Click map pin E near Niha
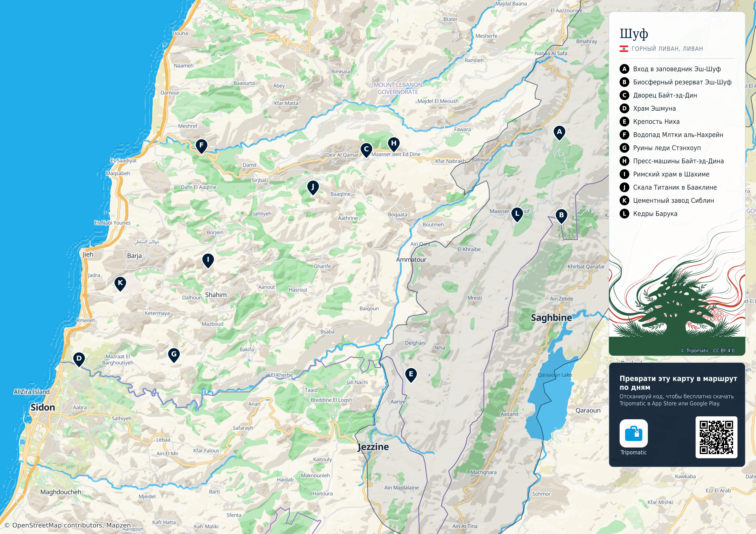756x534 pixels. [411, 375]
